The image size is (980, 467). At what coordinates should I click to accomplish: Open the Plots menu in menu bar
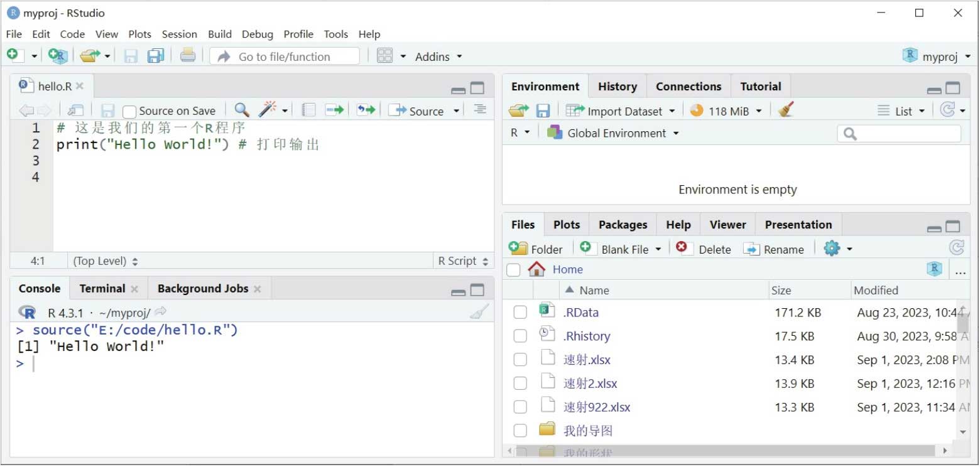139,34
